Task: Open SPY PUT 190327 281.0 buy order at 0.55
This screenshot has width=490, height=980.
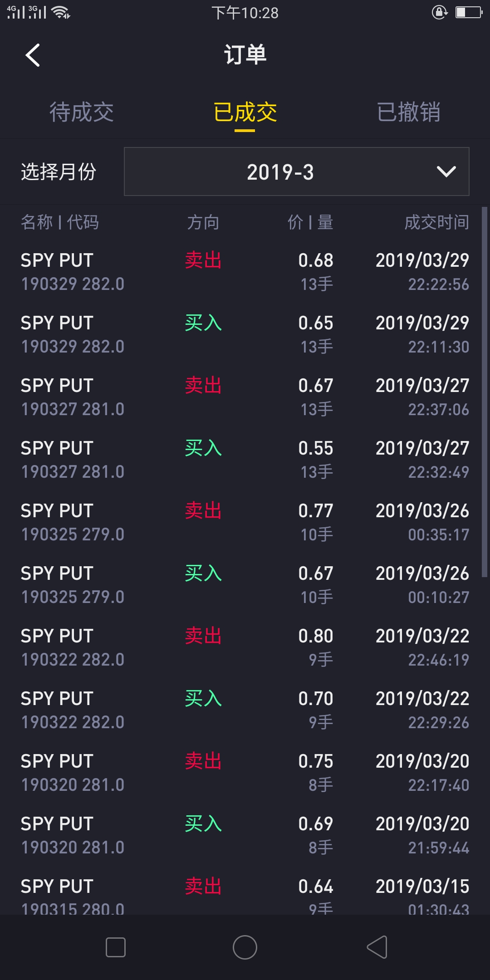Action: pyautogui.click(x=245, y=460)
